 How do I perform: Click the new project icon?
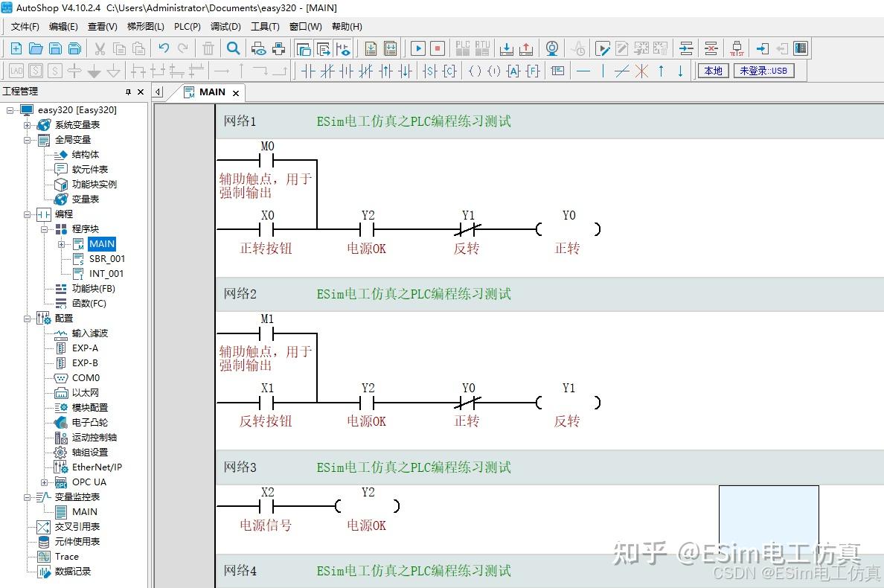[16, 48]
